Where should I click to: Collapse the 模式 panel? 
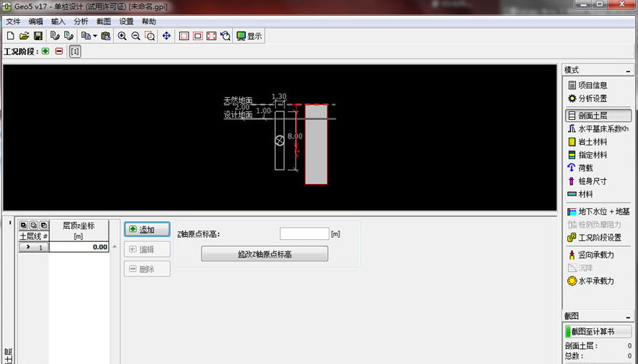(628, 71)
